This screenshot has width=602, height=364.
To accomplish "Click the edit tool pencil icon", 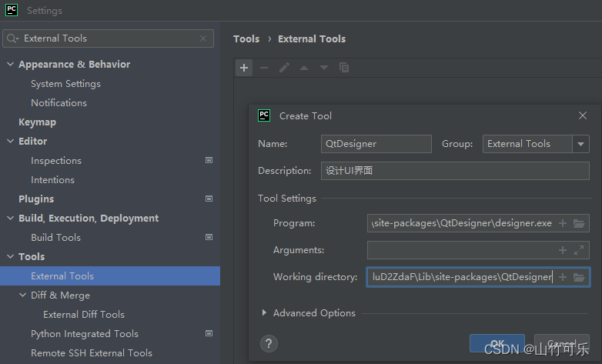I will [284, 68].
